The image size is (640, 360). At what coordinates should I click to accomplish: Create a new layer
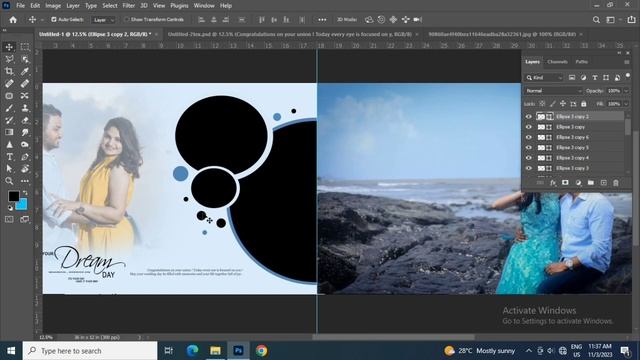click(x=603, y=183)
